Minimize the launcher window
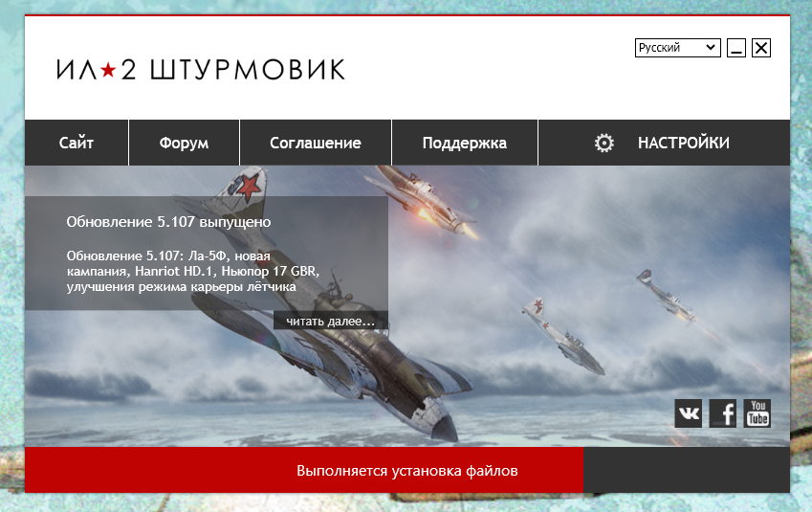This screenshot has width=812, height=512. pyautogui.click(x=735, y=48)
